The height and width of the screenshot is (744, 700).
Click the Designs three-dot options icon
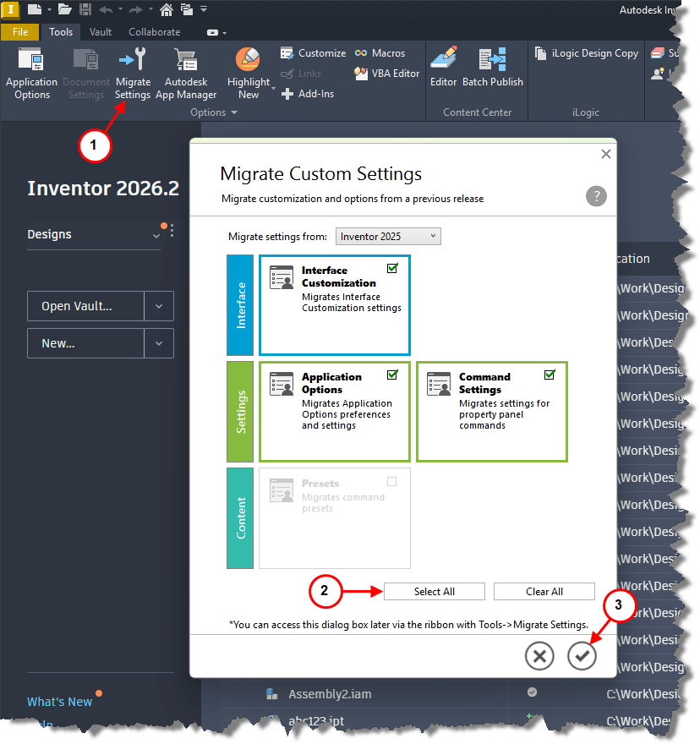pos(172,231)
